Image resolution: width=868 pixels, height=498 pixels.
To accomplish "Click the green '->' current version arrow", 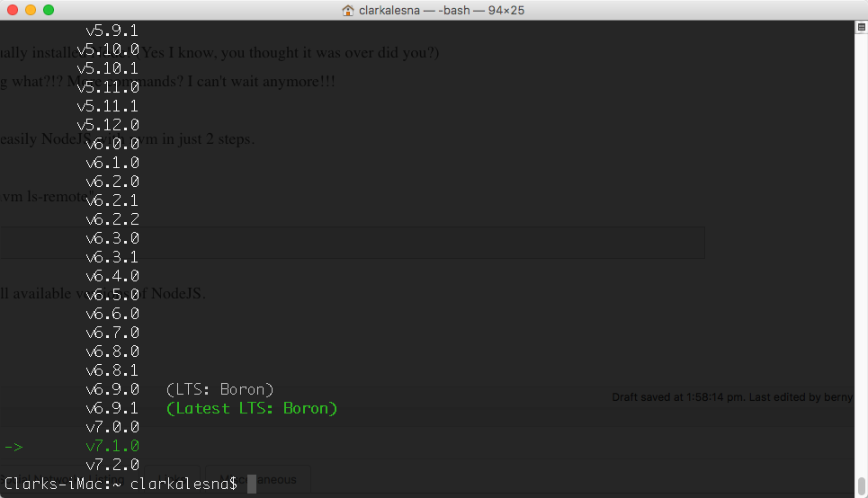I will coord(13,446).
